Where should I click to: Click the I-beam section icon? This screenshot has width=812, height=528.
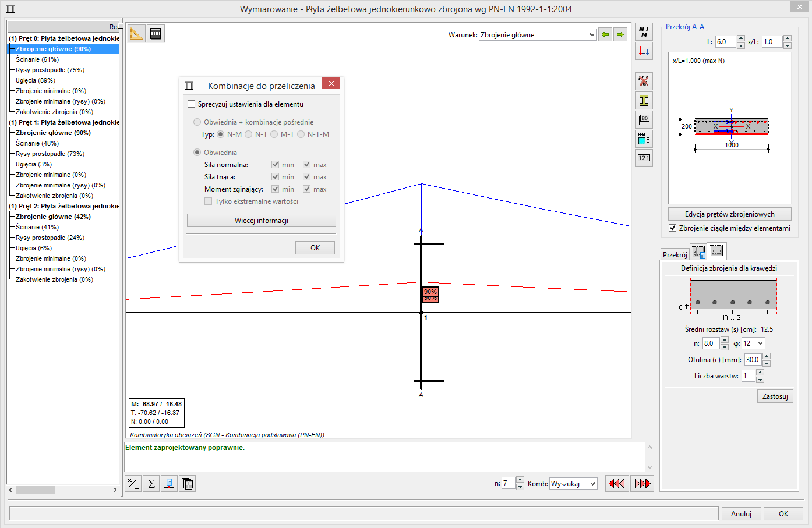pos(644,100)
